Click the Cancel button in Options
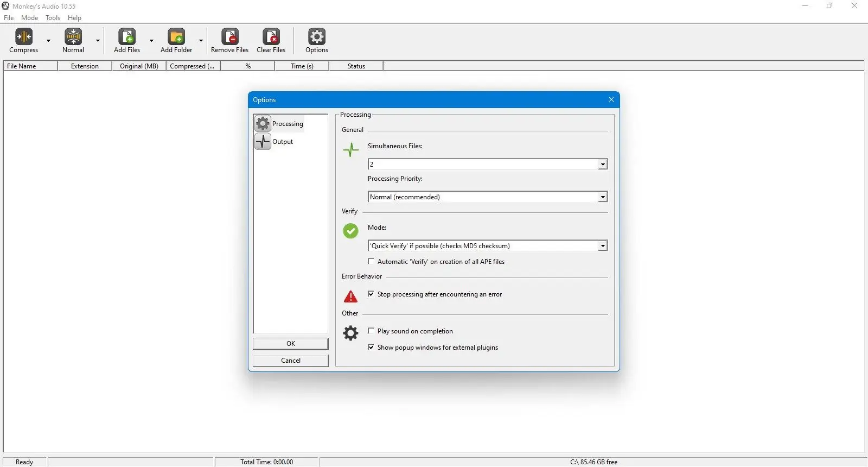868x467 pixels. (291, 361)
